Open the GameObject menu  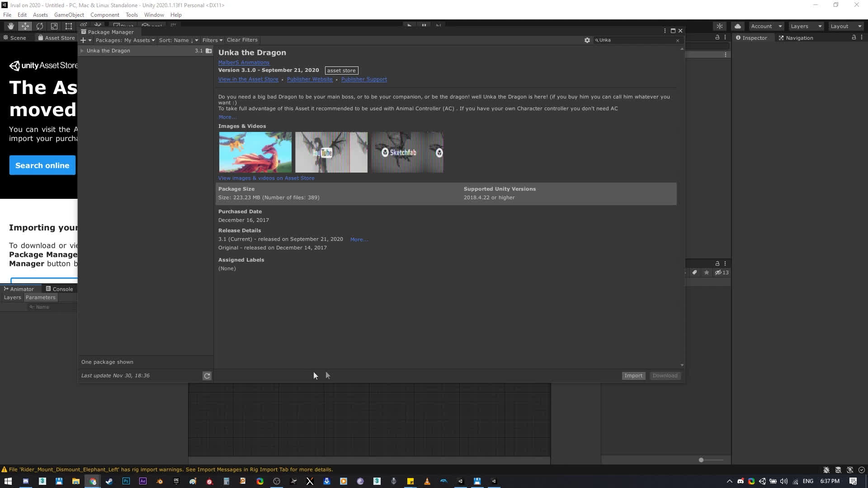(x=69, y=15)
